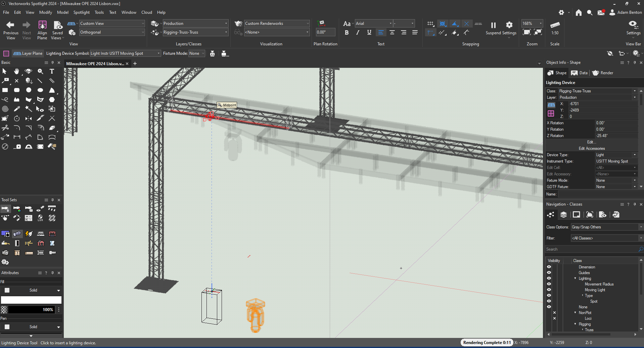Click the Edit Accessories button
This screenshot has height=348, width=644.
click(592, 148)
